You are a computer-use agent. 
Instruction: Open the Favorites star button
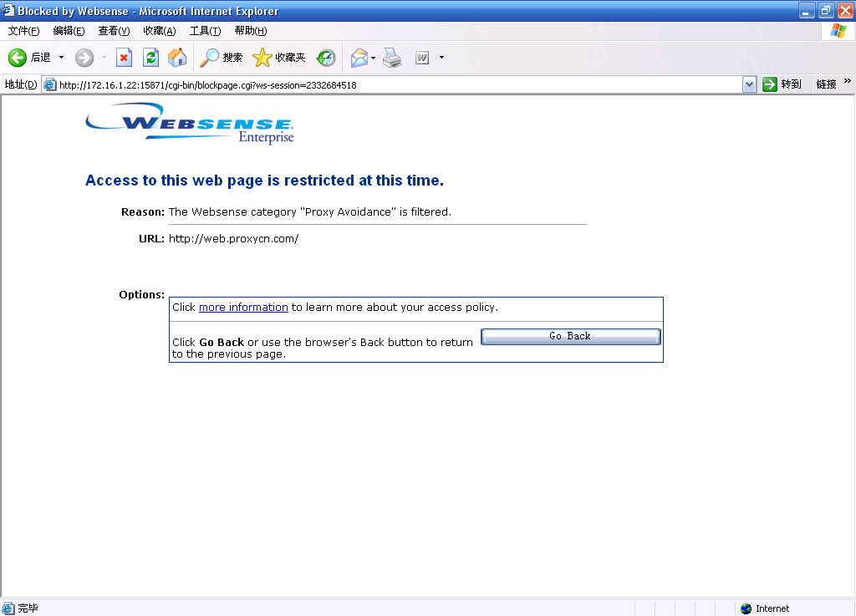point(278,58)
